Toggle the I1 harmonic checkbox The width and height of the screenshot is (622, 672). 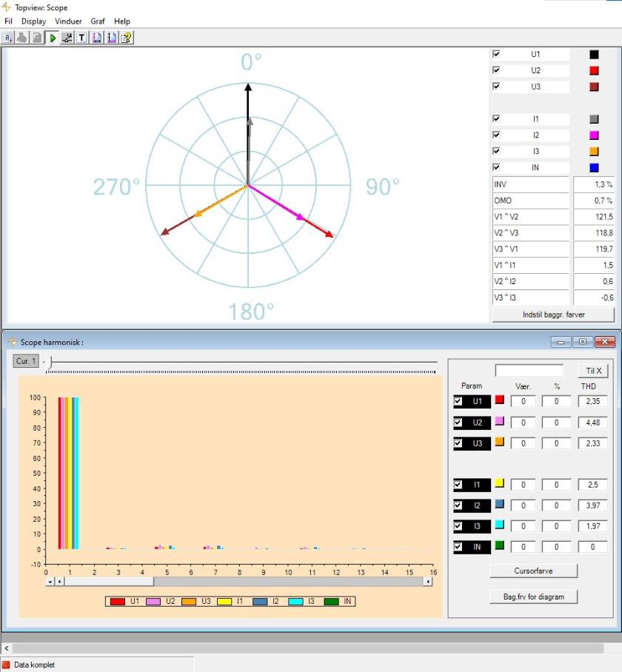click(x=458, y=485)
